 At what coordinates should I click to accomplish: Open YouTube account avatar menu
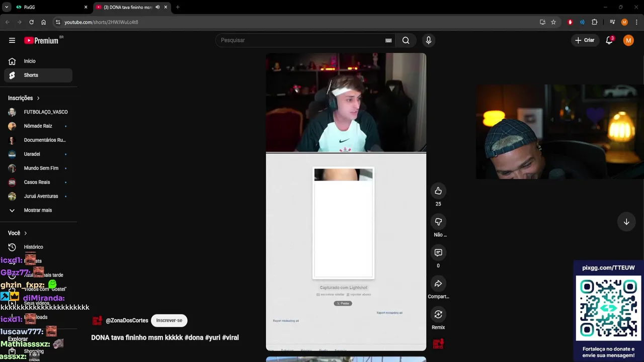(628, 40)
